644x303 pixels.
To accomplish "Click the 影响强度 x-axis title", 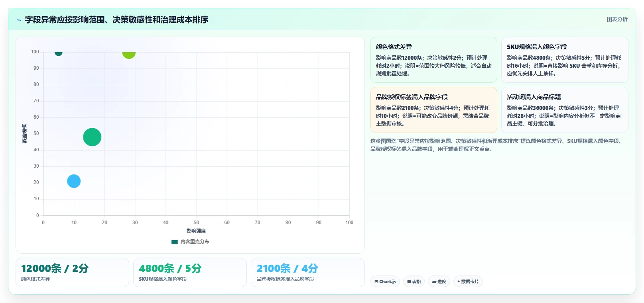I will click(x=196, y=231).
